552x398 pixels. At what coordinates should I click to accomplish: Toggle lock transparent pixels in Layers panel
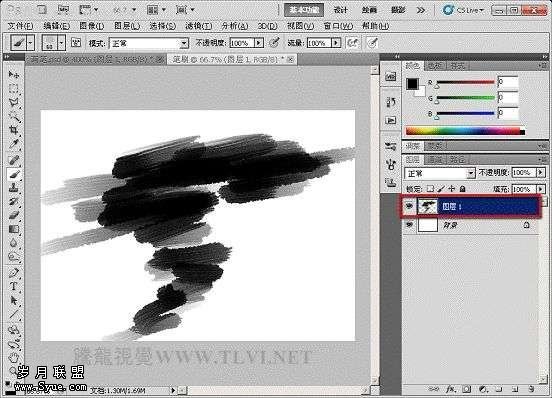tap(430, 189)
